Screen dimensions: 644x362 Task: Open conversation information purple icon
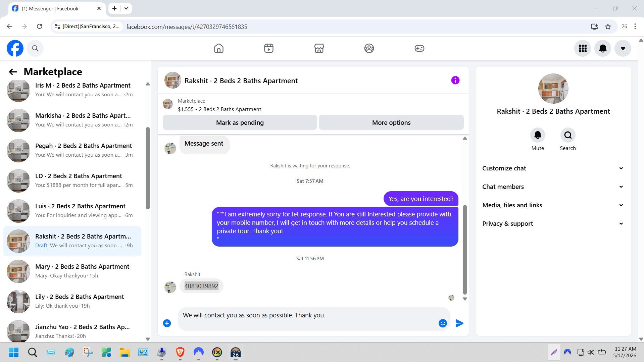pyautogui.click(x=455, y=80)
